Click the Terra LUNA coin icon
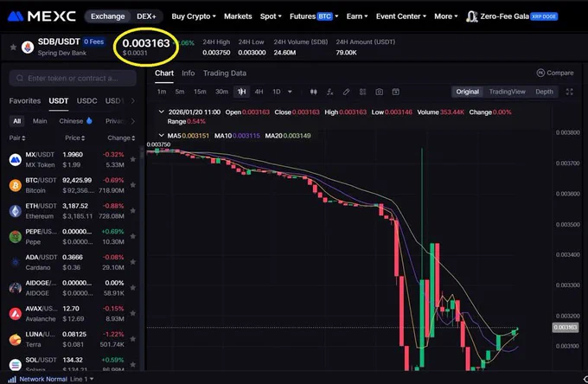The width and height of the screenshot is (588, 384). (15, 339)
